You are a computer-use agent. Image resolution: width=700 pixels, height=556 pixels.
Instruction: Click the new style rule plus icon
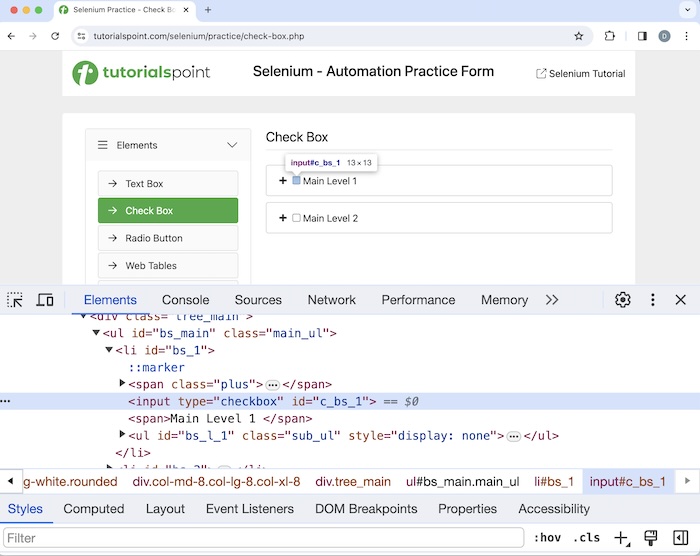pos(621,538)
